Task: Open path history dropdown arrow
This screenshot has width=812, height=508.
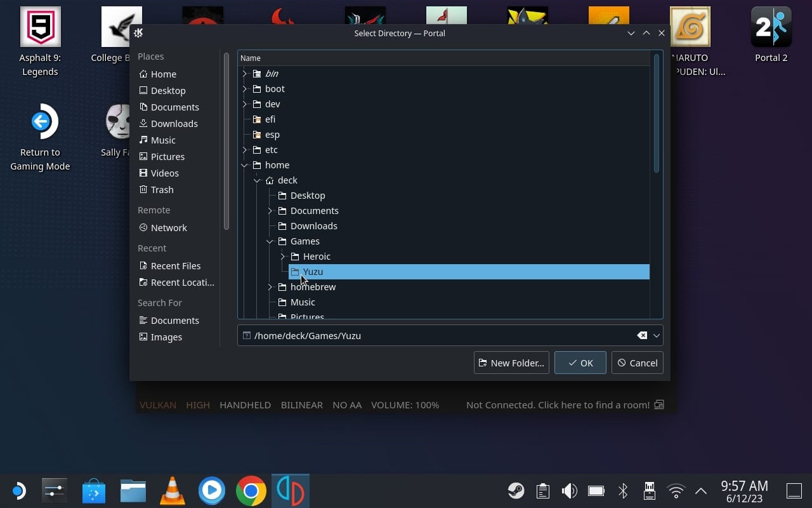Action: pos(657,335)
